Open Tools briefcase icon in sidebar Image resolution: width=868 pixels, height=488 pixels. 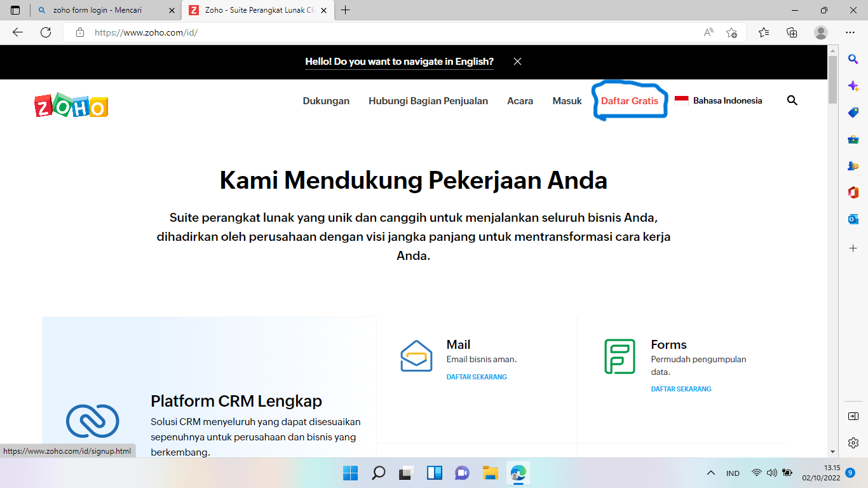853,139
